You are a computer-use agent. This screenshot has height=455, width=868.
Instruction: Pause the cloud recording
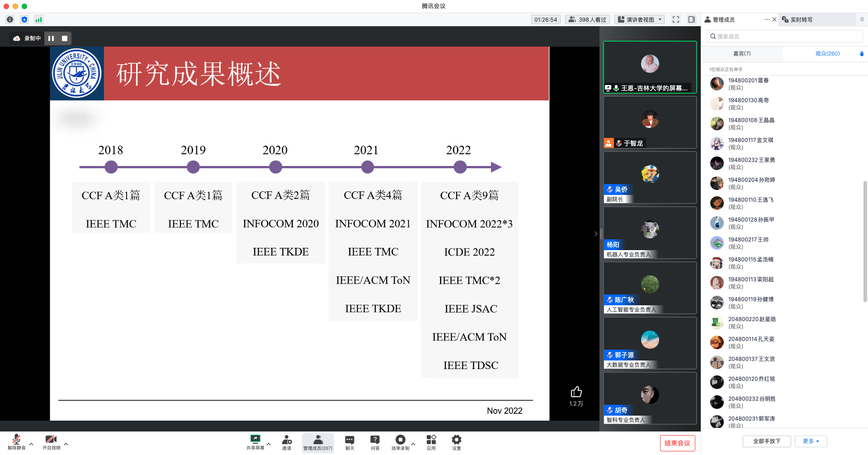[x=51, y=38]
